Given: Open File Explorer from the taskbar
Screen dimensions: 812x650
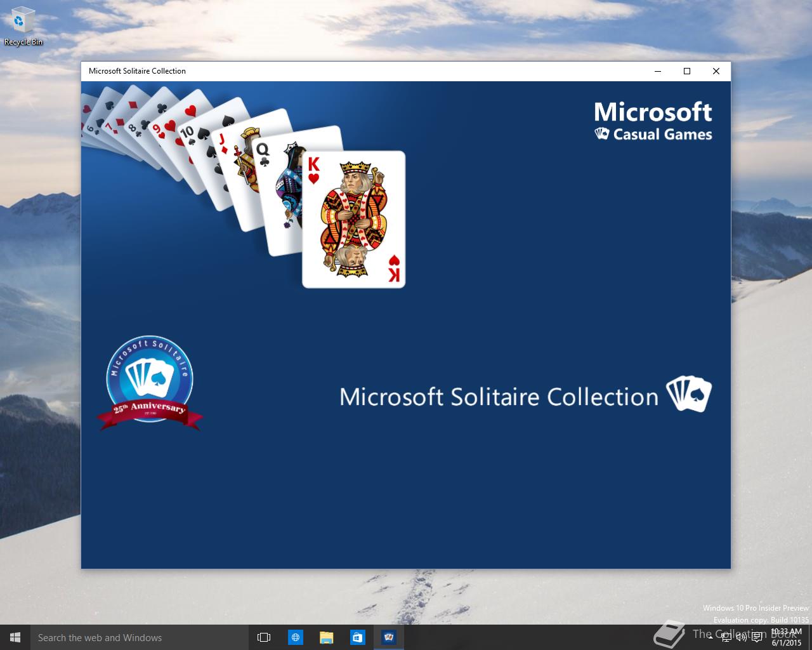Looking at the screenshot, I should tap(327, 637).
